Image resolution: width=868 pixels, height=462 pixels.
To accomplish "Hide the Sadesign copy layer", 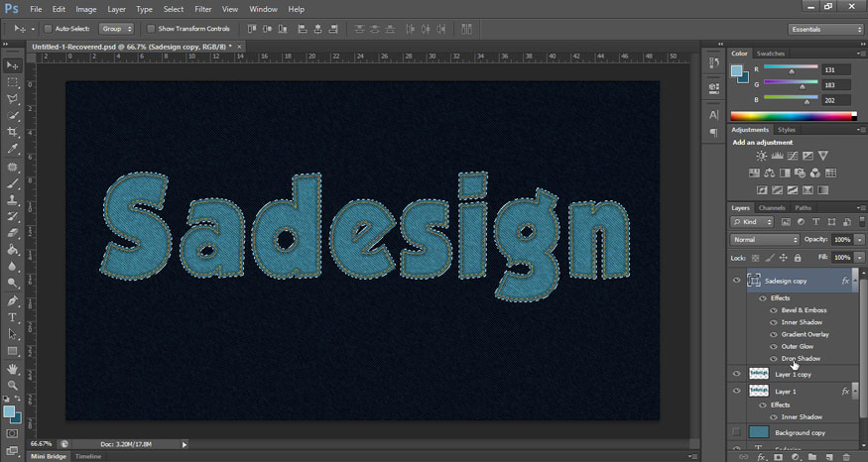I will 737,281.
